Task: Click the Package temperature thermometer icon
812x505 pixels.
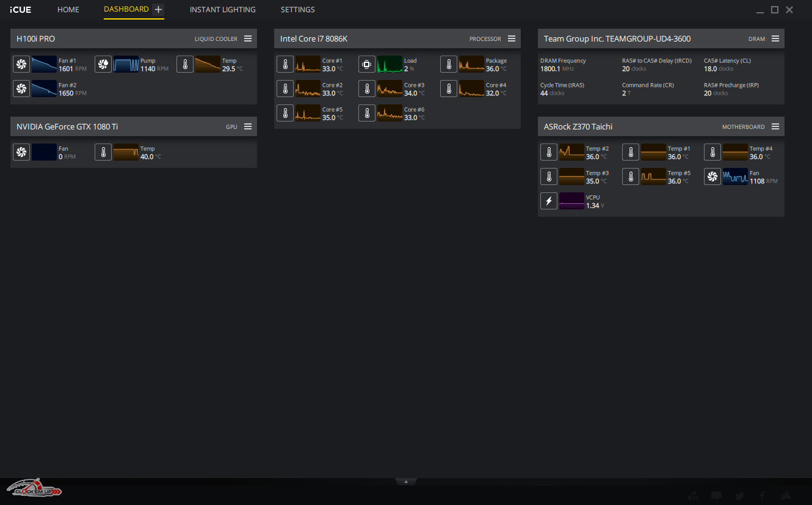Action: point(449,64)
